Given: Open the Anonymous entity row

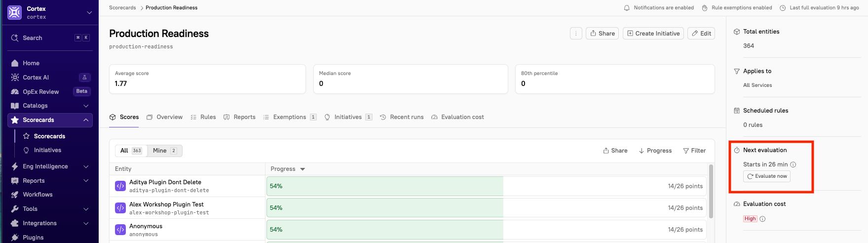Looking at the screenshot, I should click(x=146, y=226).
